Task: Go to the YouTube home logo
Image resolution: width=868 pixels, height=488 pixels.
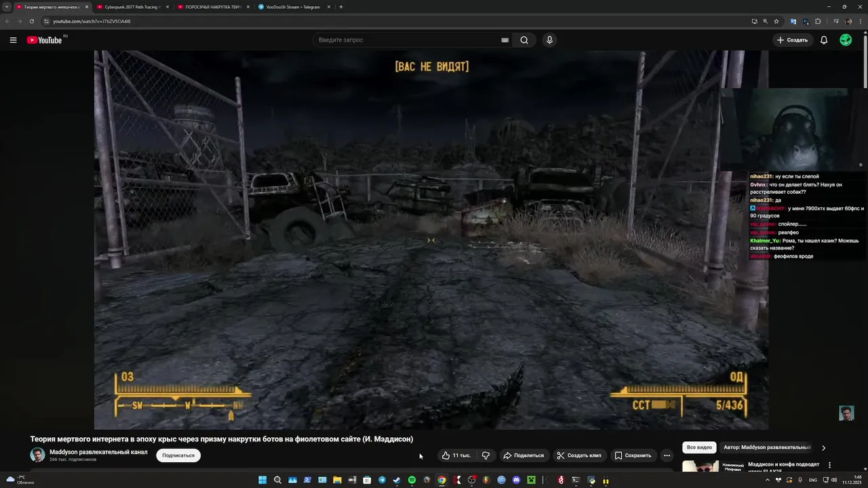Action: (44, 40)
